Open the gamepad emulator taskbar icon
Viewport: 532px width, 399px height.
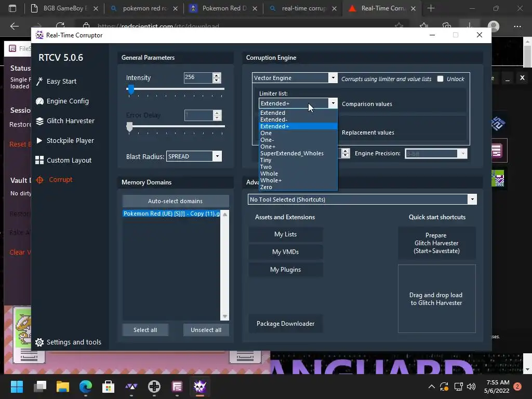pyautogui.click(x=154, y=387)
